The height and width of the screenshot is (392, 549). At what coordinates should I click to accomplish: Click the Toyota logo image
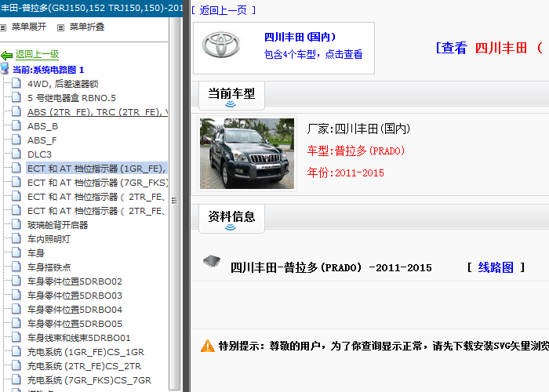point(221,45)
